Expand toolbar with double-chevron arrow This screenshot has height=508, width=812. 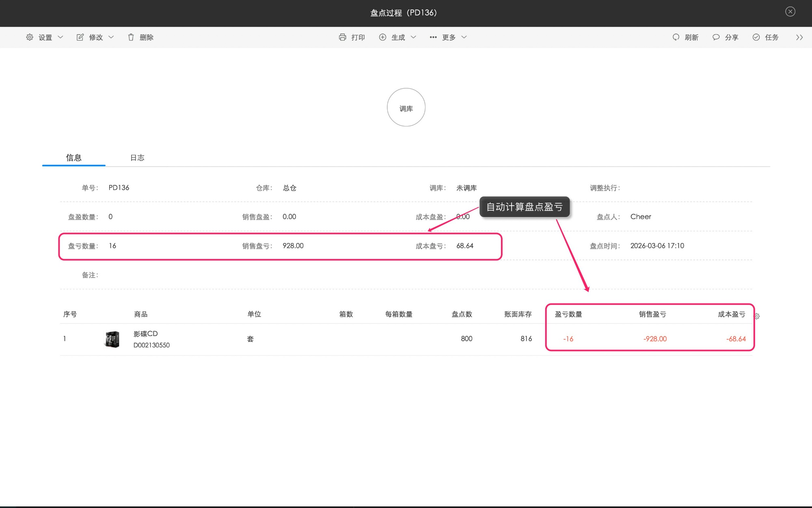(x=799, y=37)
